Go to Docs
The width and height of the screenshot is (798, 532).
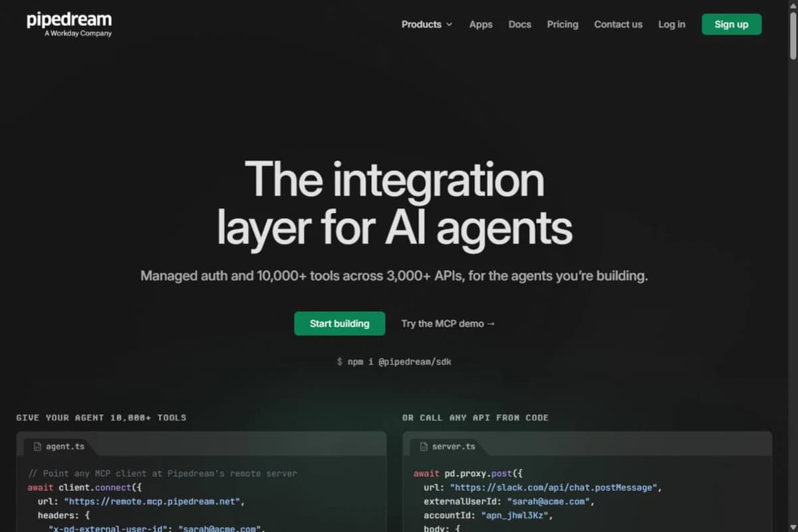point(519,24)
